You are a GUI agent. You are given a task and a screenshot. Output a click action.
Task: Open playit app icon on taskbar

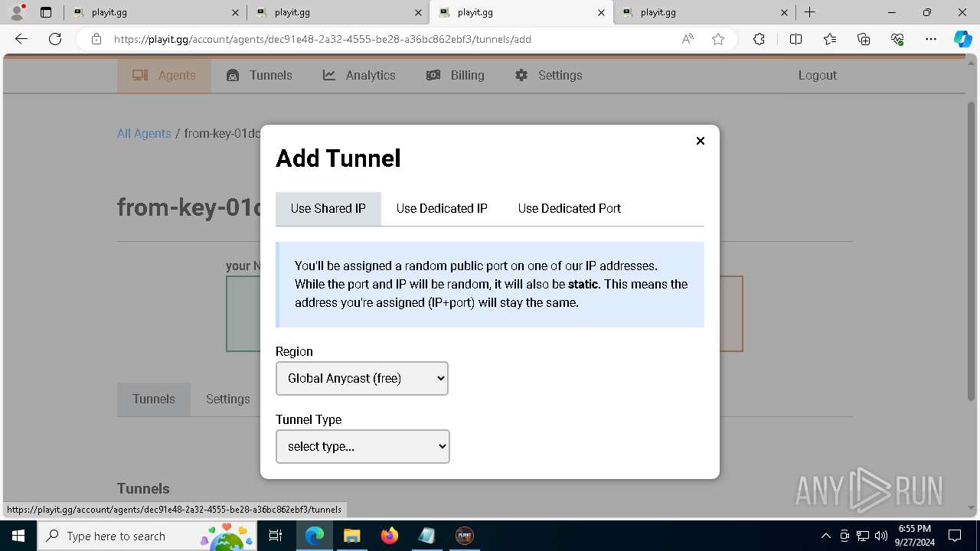click(464, 536)
